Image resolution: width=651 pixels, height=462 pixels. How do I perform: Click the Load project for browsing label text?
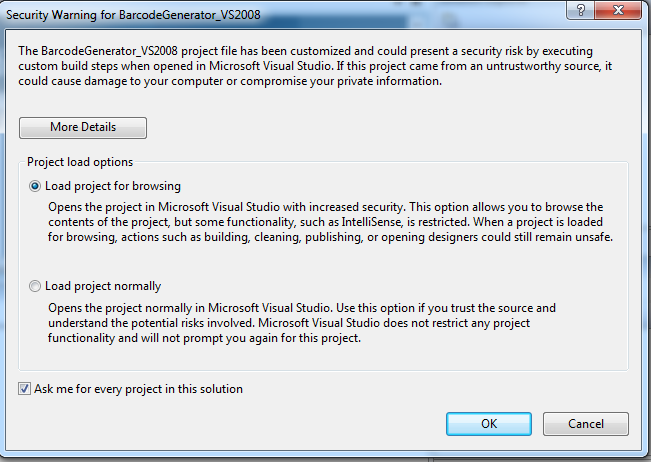113,186
